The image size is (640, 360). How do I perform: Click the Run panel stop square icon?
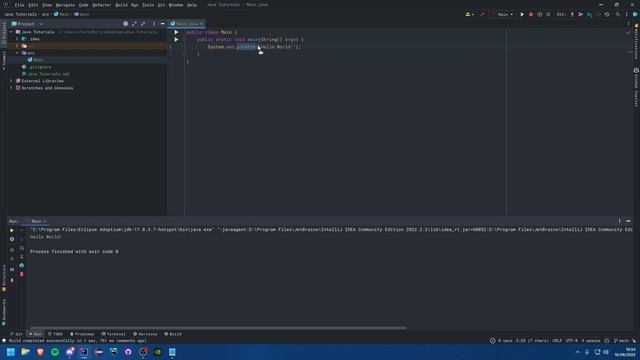tap(12, 249)
